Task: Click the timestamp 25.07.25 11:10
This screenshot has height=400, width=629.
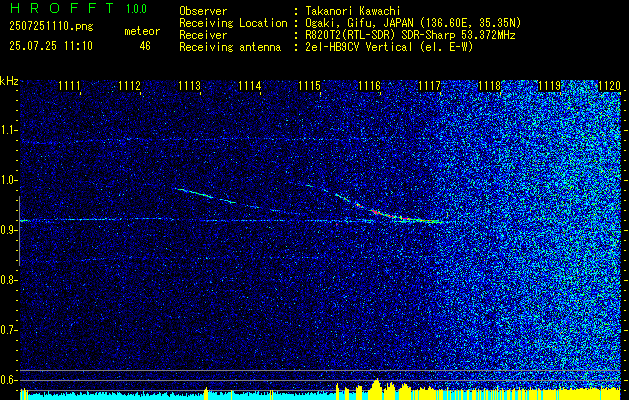Action: coord(51,46)
